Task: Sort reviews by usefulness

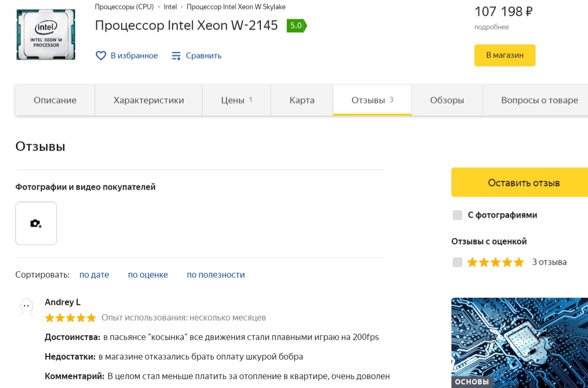Action: tap(215, 275)
